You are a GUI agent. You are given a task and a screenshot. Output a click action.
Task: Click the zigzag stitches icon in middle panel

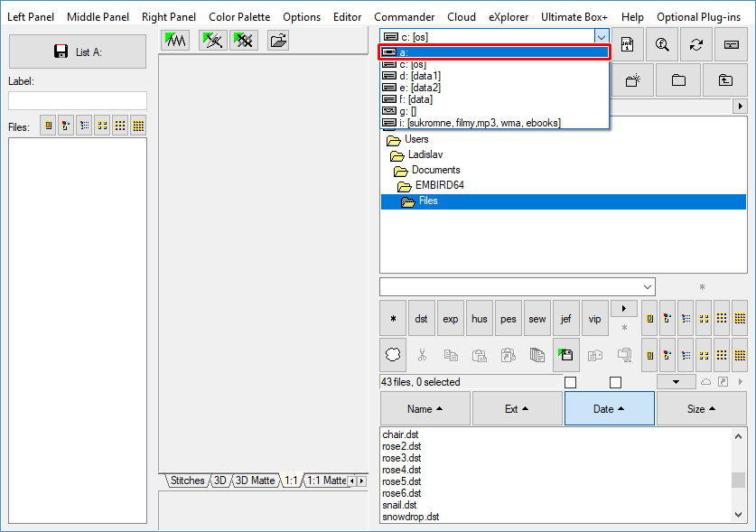(175, 41)
